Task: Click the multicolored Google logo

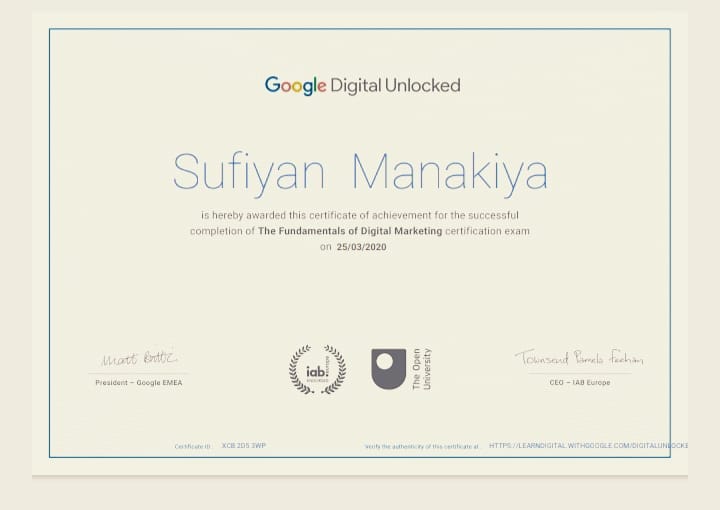Action: [x=295, y=86]
